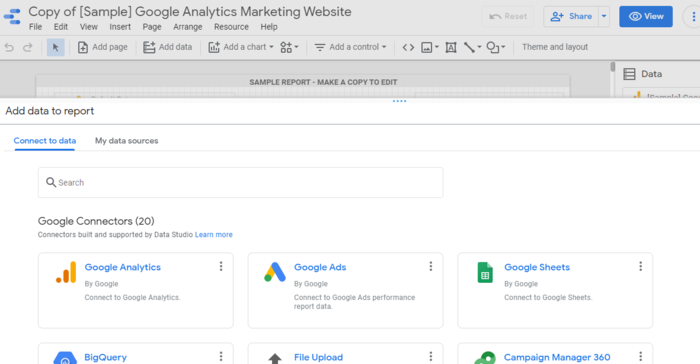Click the search magnifier icon
The width and height of the screenshot is (700, 364).
coord(51,182)
